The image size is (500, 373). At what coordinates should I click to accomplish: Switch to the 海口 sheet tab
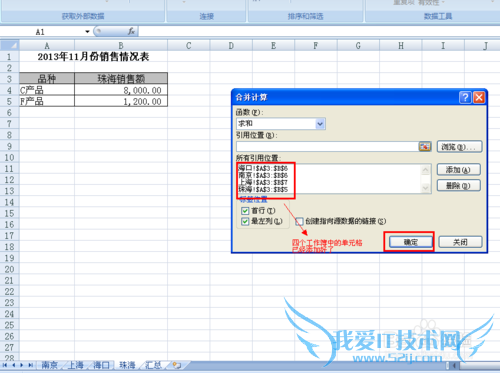[x=101, y=365]
